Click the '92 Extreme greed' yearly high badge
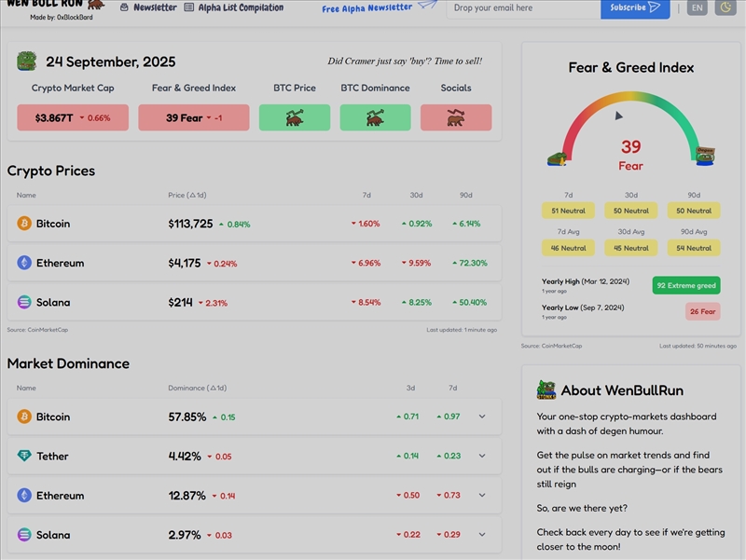The width and height of the screenshot is (746, 560). [x=686, y=285]
